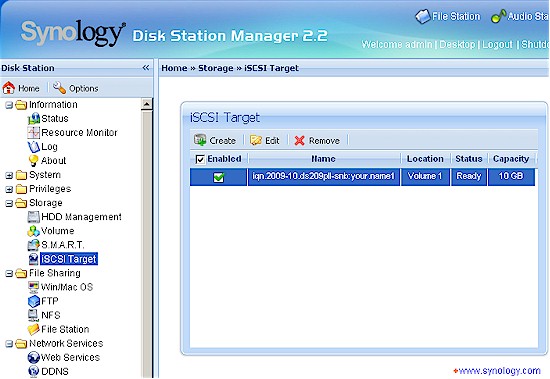
Task: Select HDD Management tree entry
Action: [81, 217]
